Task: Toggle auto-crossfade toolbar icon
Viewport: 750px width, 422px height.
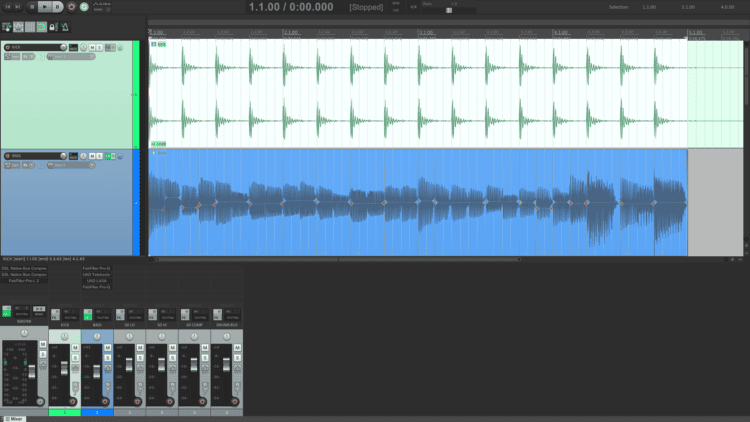Action: click(x=6, y=27)
